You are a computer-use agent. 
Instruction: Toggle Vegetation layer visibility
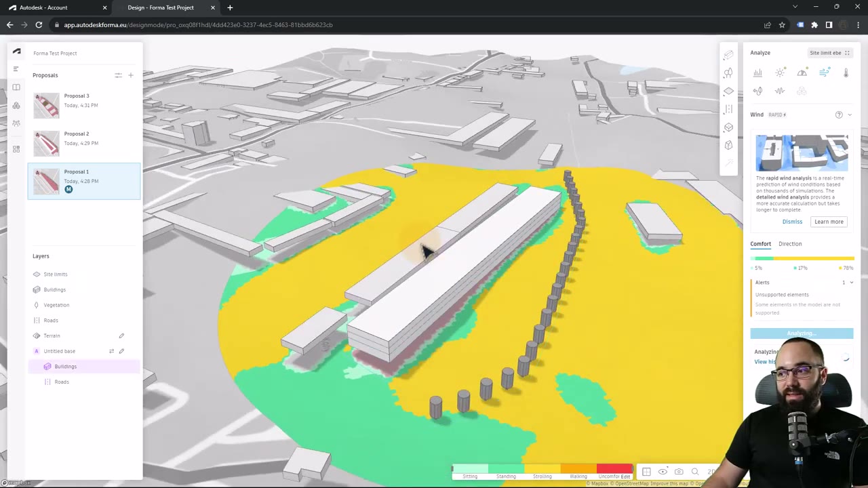click(x=37, y=305)
